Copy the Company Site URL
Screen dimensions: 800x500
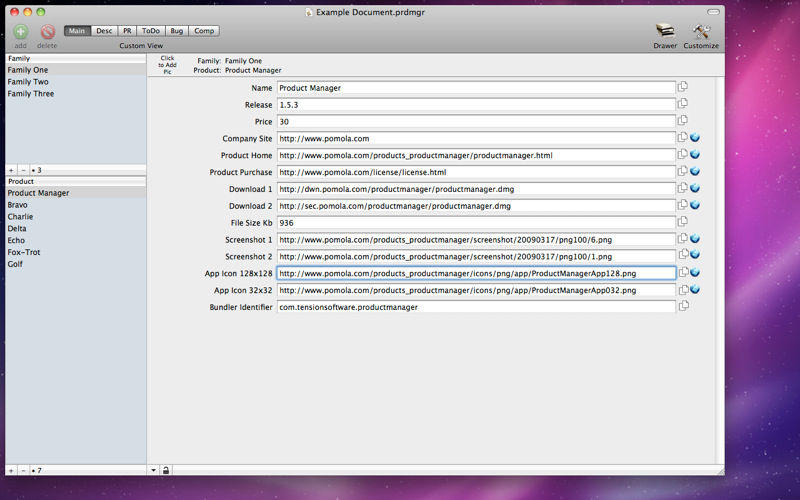683,137
